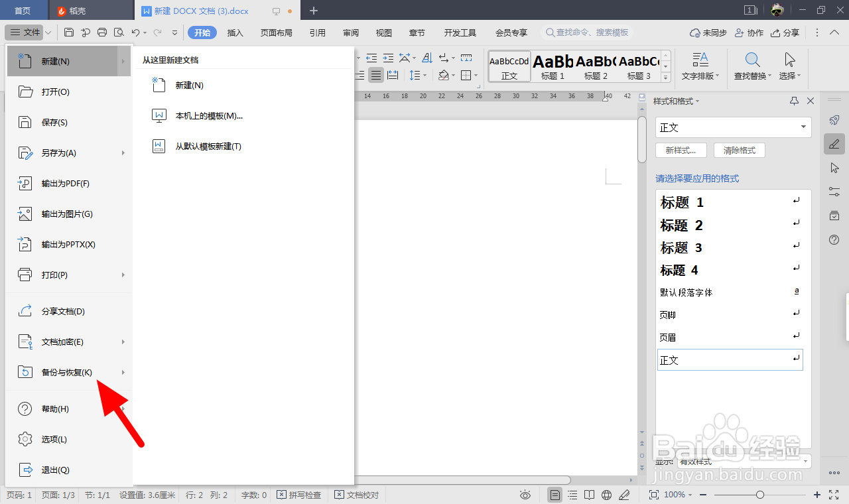849x504 pixels.
Task: Click the Text Layout icon
Action: (x=700, y=60)
